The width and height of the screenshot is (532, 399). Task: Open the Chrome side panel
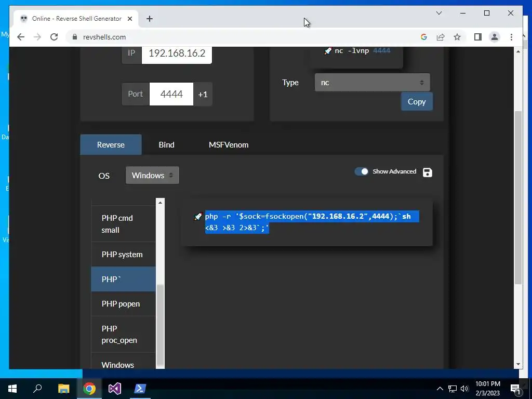tap(478, 37)
